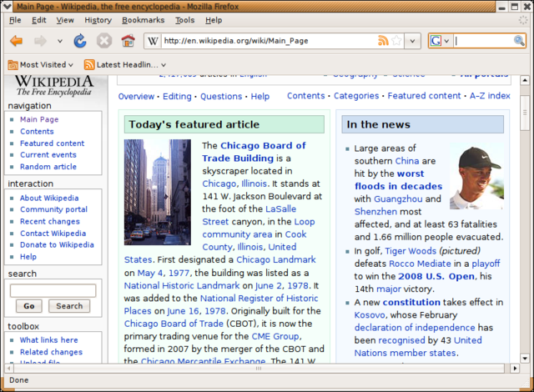
Task: Open the History menu
Action: tap(98, 20)
